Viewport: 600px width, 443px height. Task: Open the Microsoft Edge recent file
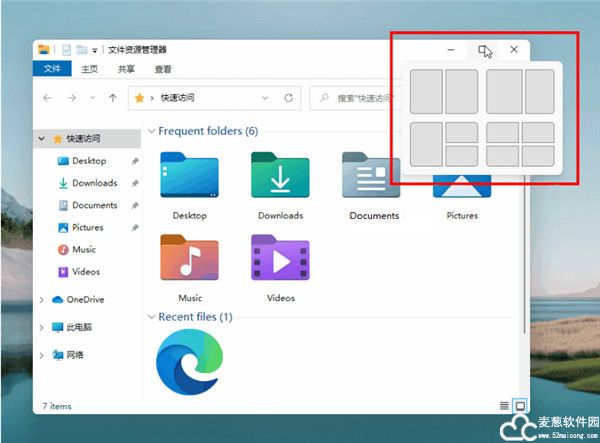189,362
